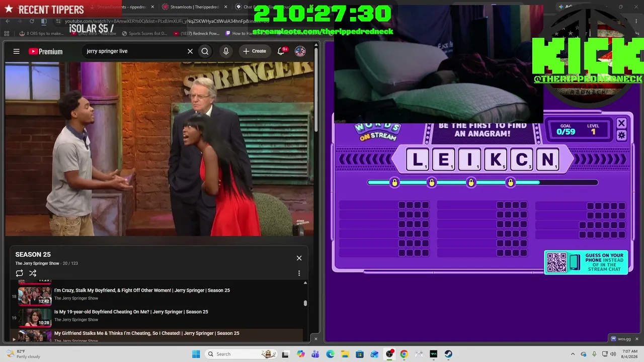The width and height of the screenshot is (644, 362).
Task: Close the Words on Stream panel
Action: (x=621, y=123)
